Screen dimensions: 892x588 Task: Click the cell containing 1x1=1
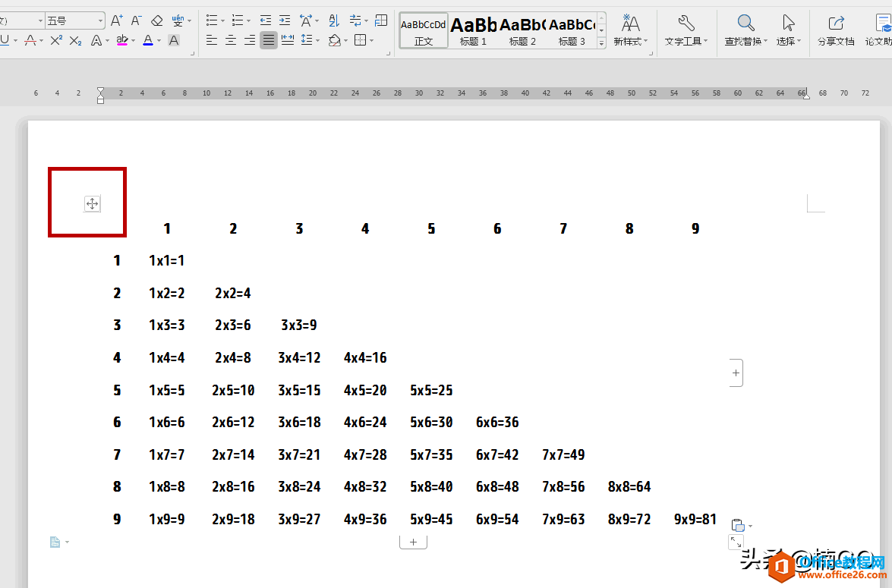tap(167, 261)
